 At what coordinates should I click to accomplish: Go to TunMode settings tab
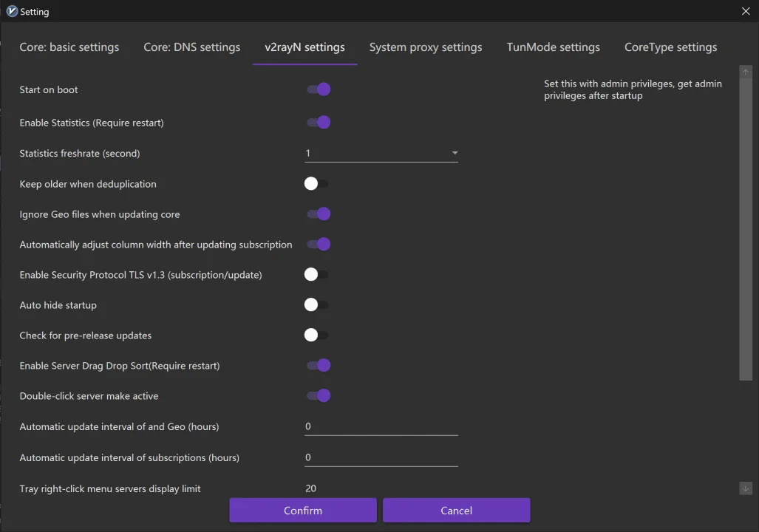[x=554, y=47]
